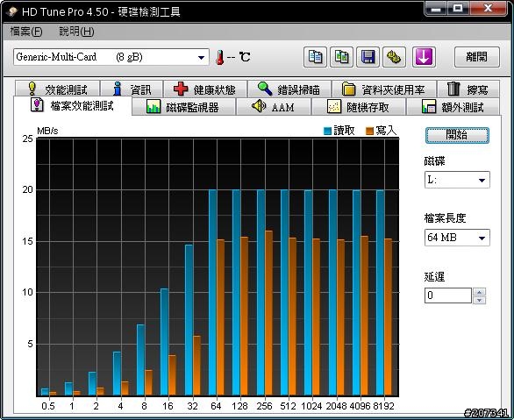
Task: Open the 檔案(F) menu
Action: pyautogui.click(x=26, y=32)
